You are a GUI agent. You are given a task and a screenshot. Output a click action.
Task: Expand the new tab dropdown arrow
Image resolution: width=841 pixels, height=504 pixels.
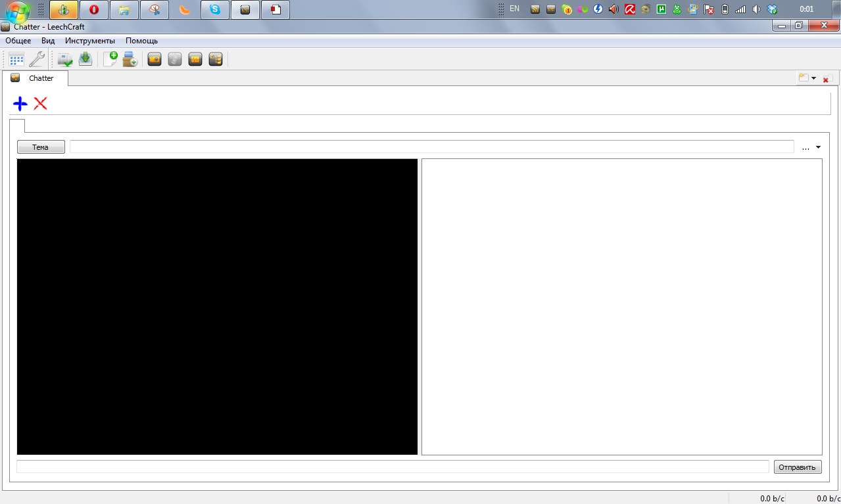814,78
